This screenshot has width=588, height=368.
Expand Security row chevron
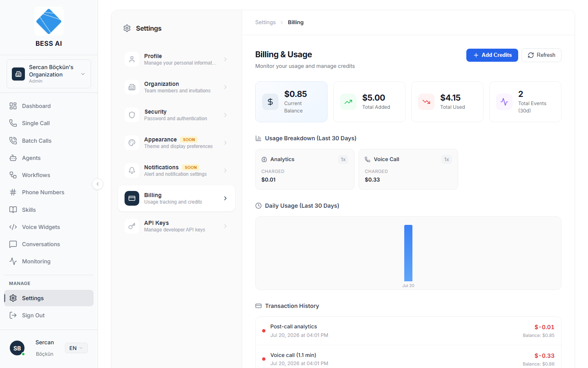(225, 115)
